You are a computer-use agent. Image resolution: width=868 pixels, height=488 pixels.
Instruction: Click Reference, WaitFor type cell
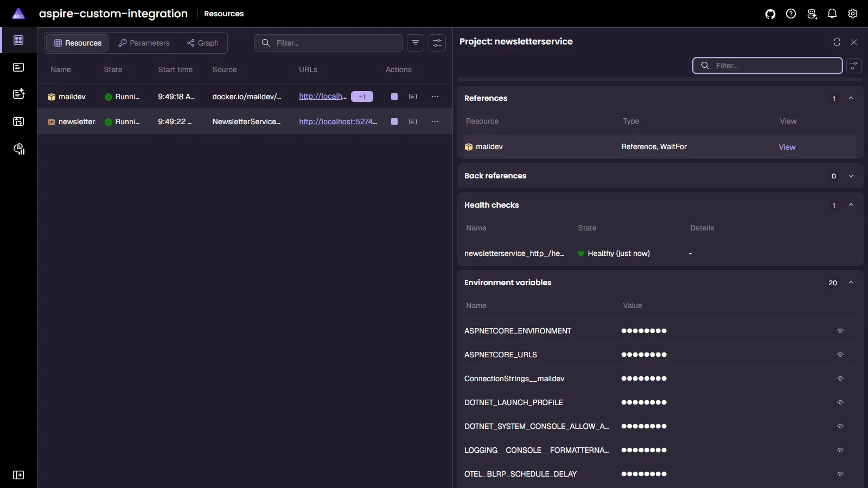pos(654,146)
